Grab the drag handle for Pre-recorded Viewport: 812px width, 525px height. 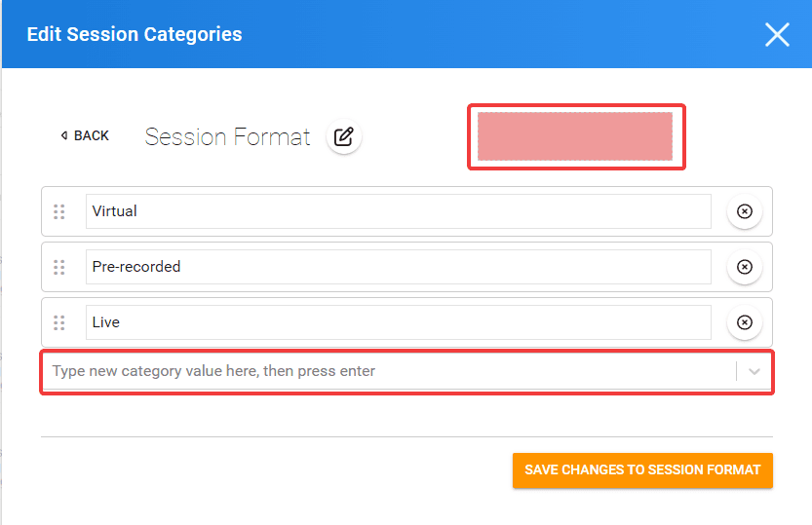coord(59,267)
